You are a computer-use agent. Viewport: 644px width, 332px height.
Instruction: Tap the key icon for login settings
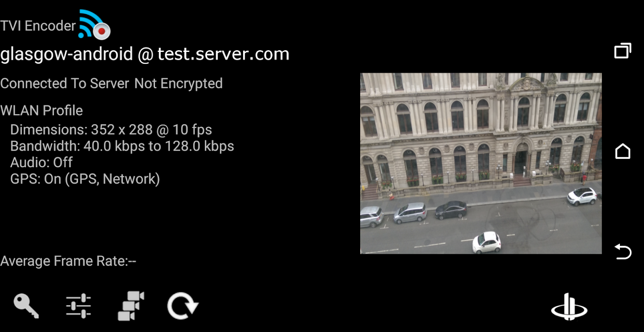26,306
